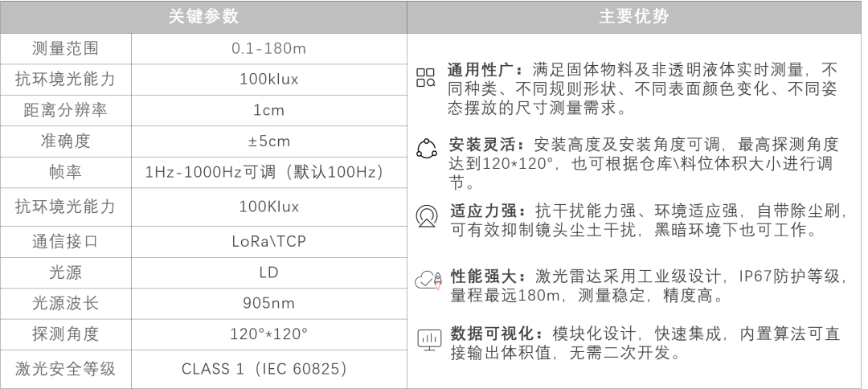The width and height of the screenshot is (868, 389).
Task: Select the 距离分辨率 parameter cell
Action: point(65,110)
